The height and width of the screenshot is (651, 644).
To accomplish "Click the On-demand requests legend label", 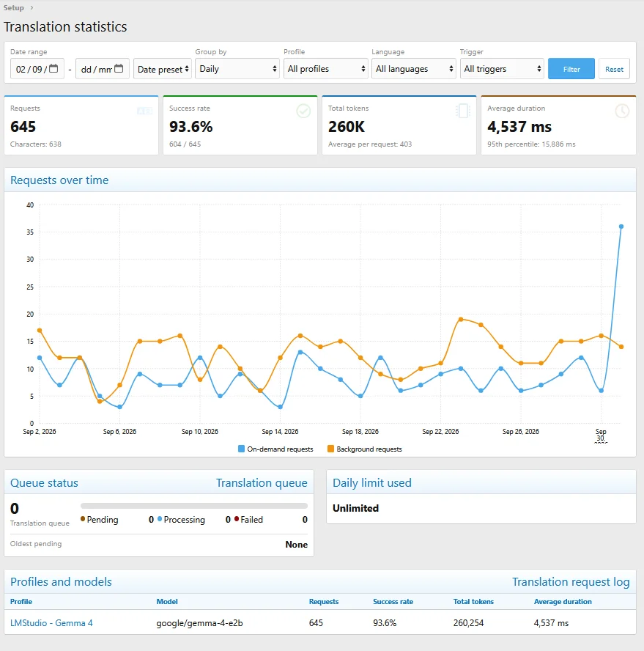I will click(280, 449).
